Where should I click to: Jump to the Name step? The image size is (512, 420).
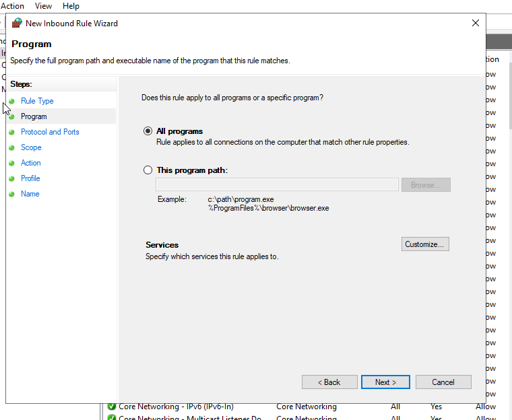[x=30, y=194]
